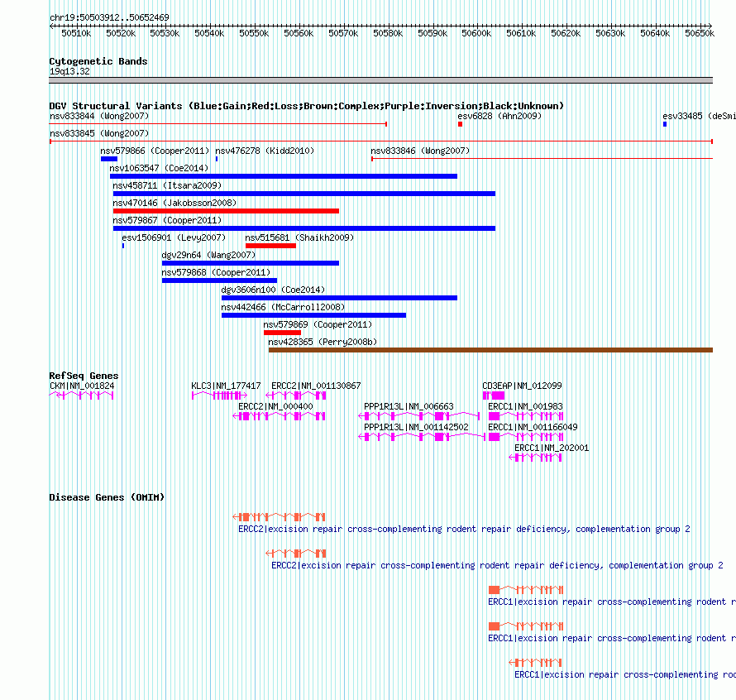Click the first OMIM ERCC1 orange gene glyph
Viewport: 736px width, 700px height.
coord(526,590)
